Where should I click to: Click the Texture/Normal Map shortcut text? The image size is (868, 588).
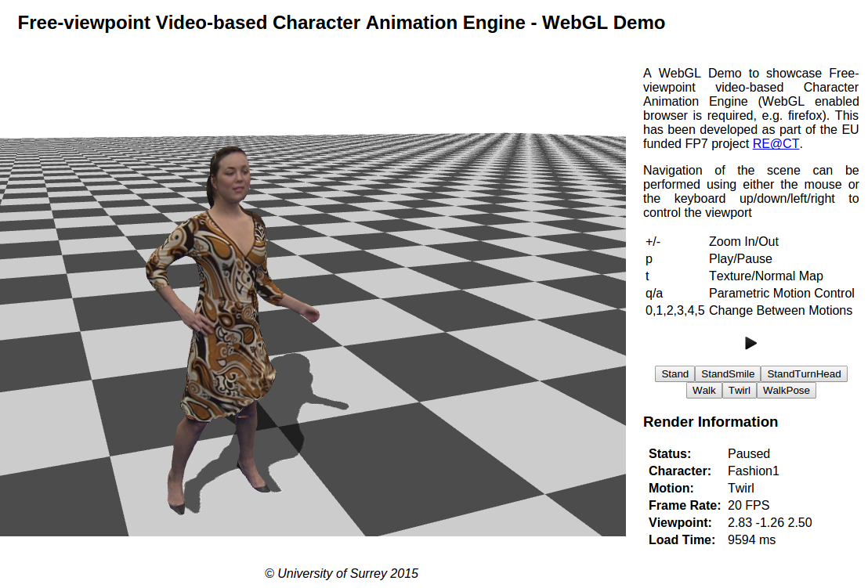pyautogui.click(x=765, y=276)
